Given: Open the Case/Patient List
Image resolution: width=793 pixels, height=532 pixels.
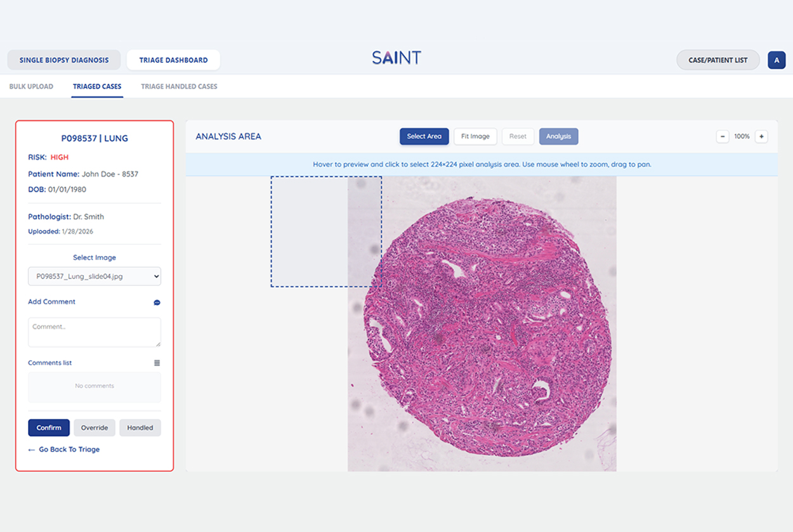Looking at the screenshot, I should click(718, 60).
